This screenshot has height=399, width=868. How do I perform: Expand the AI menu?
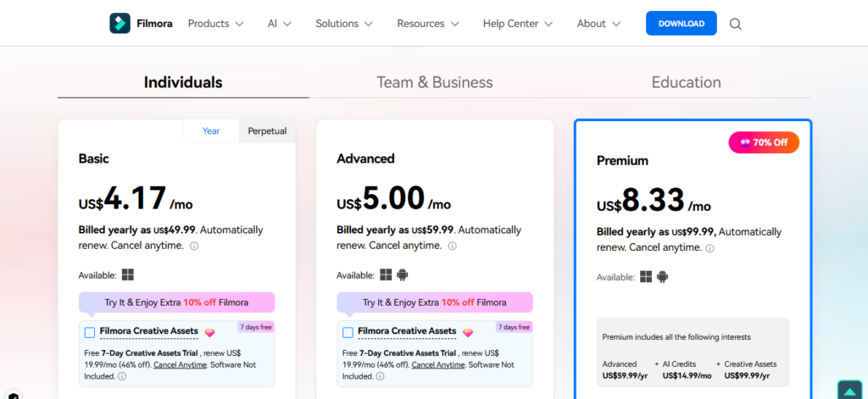pos(280,24)
